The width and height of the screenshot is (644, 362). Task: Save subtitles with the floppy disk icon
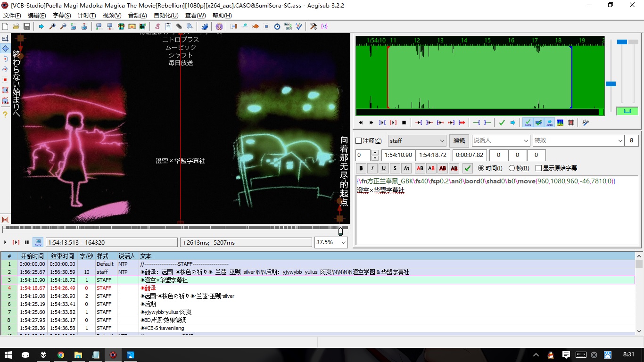coord(26,26)
